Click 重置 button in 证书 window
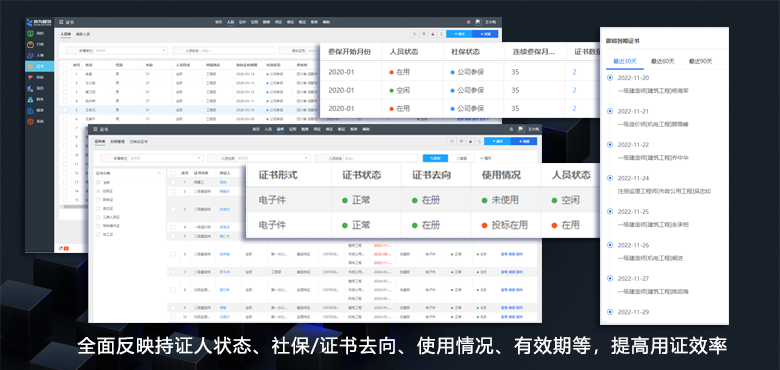 (462, 158)
